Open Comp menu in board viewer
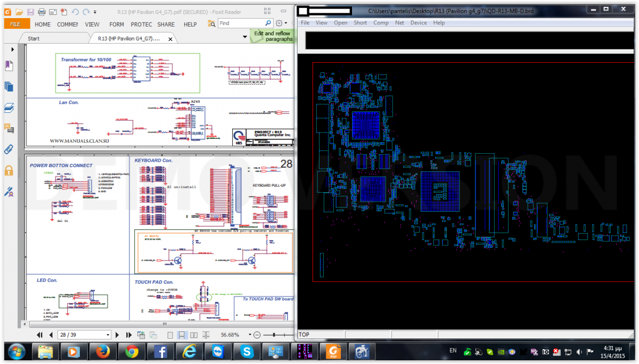The height and width of the screenshot is (364, 639). (381, 23)
